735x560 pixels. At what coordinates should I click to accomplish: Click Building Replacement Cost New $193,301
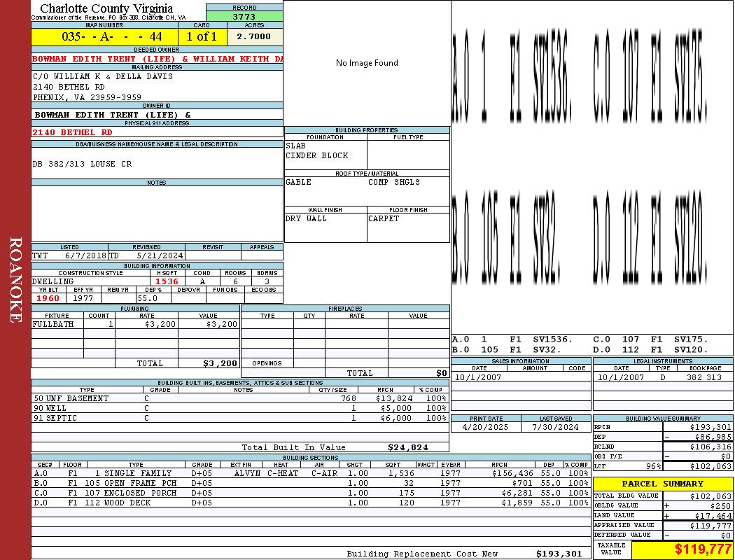coord(559,554)
